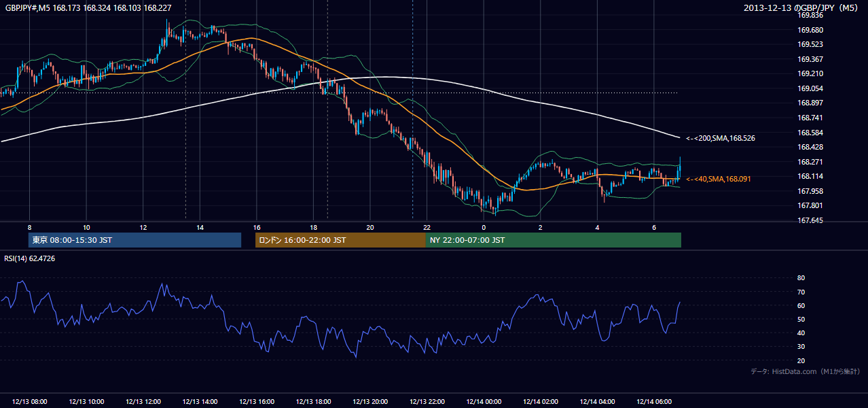Viewport: 868px width, 408px height.
Task: Click the 12/13 22:00 bottom time label
Action: 427,402
